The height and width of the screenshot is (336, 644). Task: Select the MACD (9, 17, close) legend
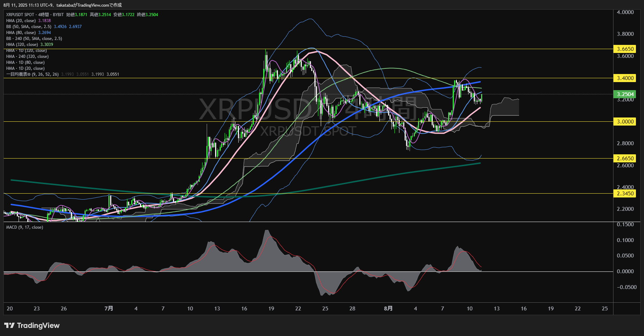[25, 227]
